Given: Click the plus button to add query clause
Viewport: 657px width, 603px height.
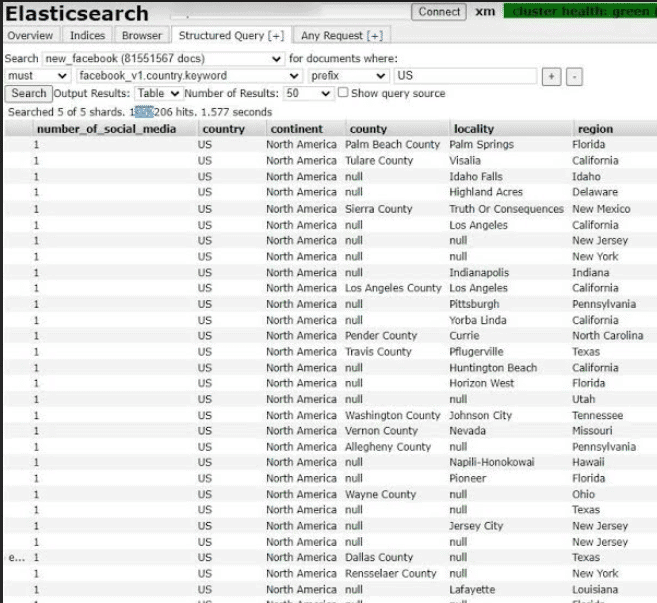Looking at the screenshot, I should pyautogui.click(x=551, y=77).
